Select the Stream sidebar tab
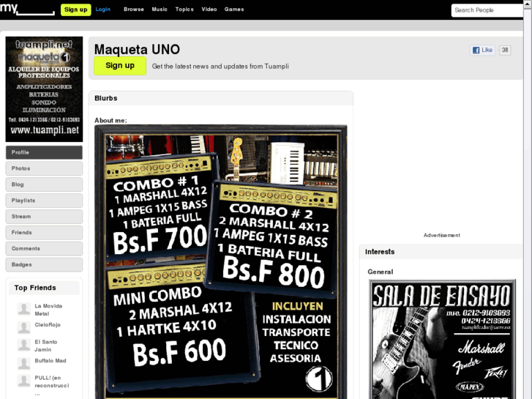Screen dimensions: 532x399 (44, 216)
